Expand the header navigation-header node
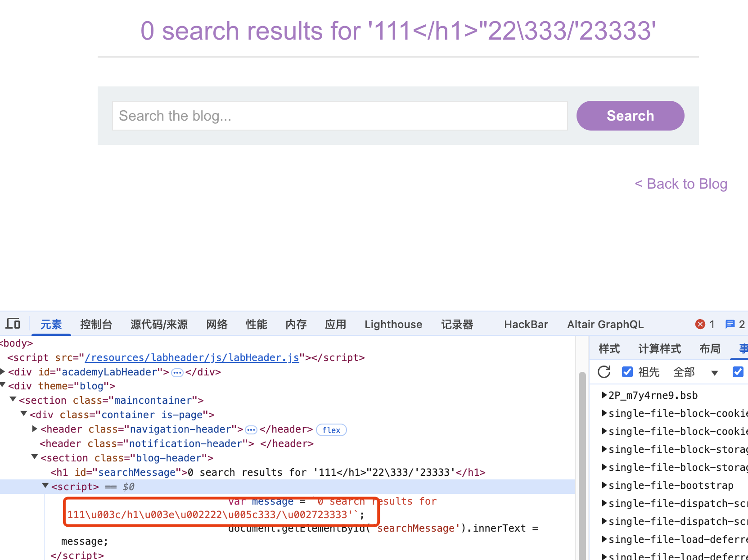Image resolution: width=748 pixels, height=560 pixels. (x=35, y=429)
